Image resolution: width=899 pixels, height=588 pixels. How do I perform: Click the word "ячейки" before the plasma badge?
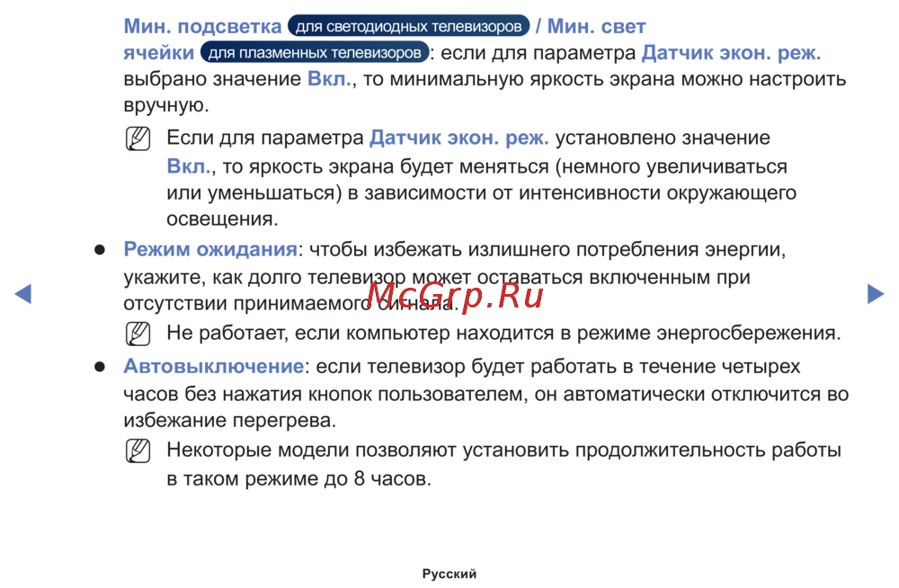tap(158, 53)
